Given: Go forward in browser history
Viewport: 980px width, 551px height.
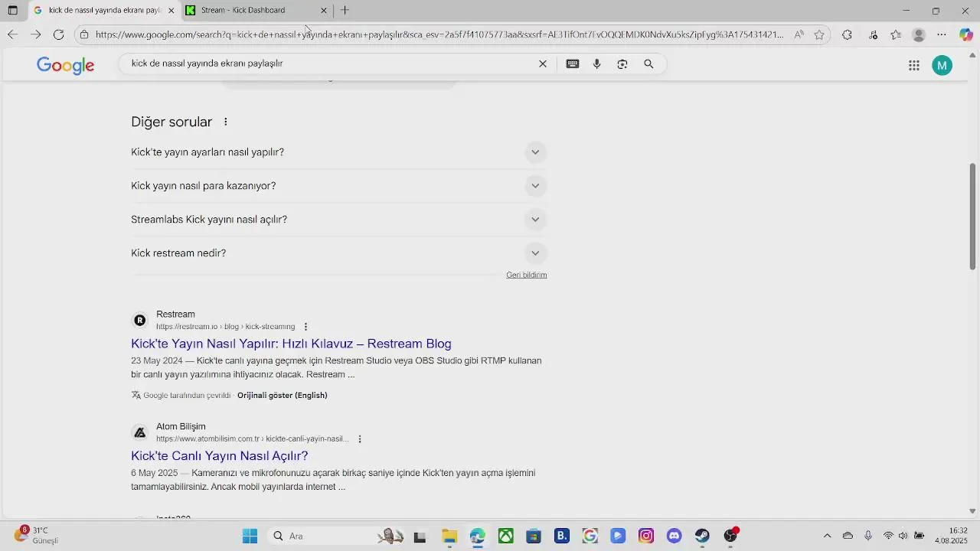Looking at the screenshot, I should point(35,34).
